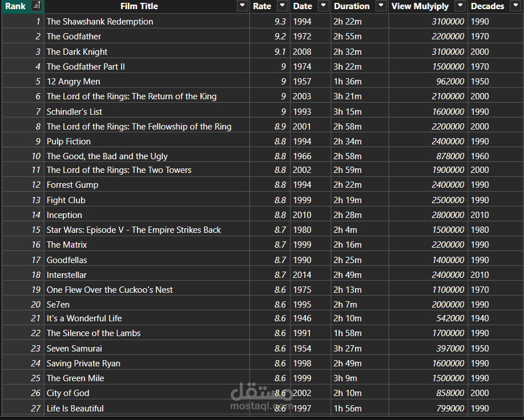Select The Good, the Bad and the Ugly cell

147,156
